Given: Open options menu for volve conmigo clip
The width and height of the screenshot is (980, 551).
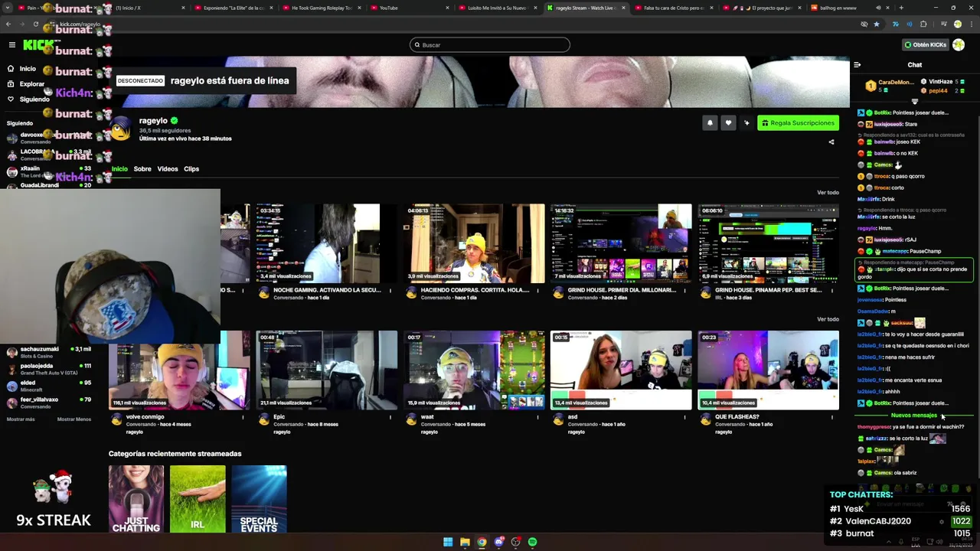Looking at the screenshot, I should [x=243, y=417].
